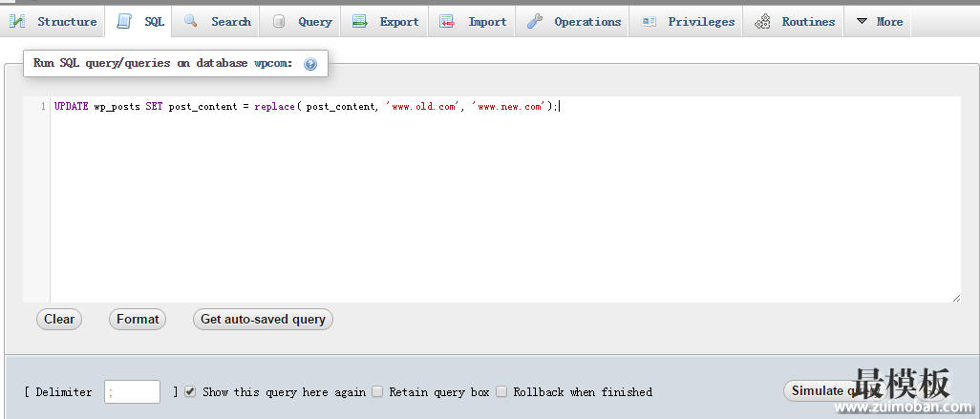Click the Import tab icon
Viewport: 980px width, 419px height.
[447, 22]
